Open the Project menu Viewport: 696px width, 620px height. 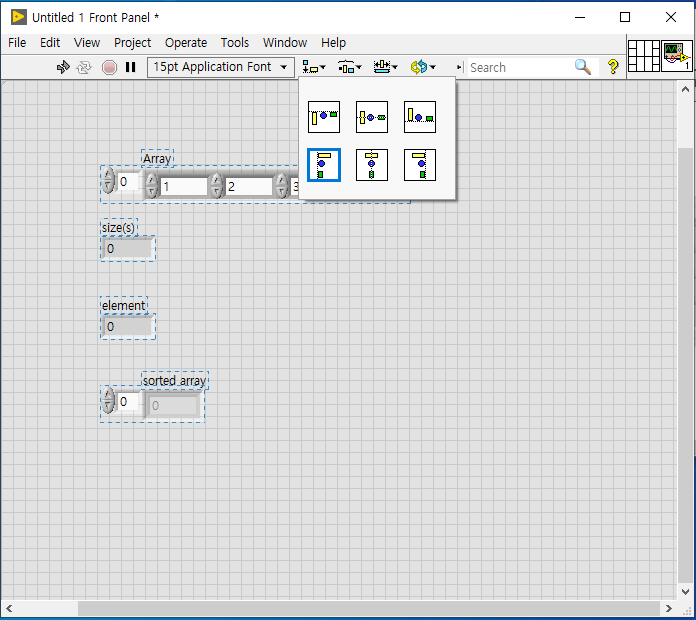click(x=132, y=43)
